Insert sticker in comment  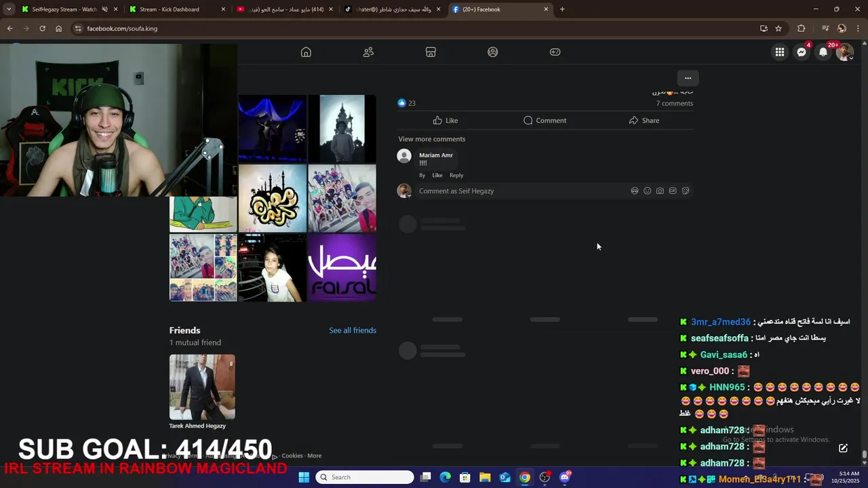tap(686, 191)
